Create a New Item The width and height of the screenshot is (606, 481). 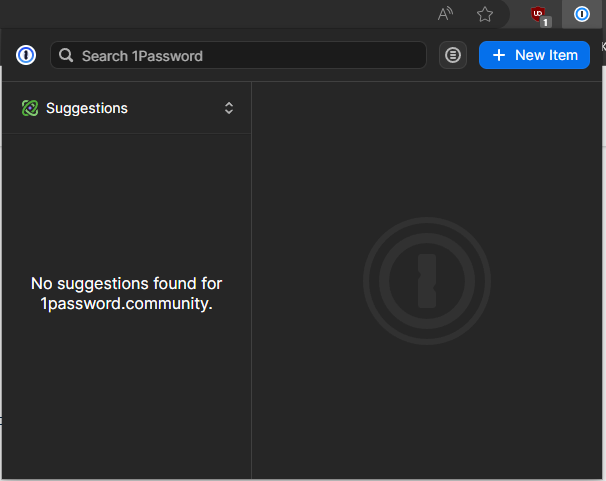pyautogui.click(x=534, y=55)
